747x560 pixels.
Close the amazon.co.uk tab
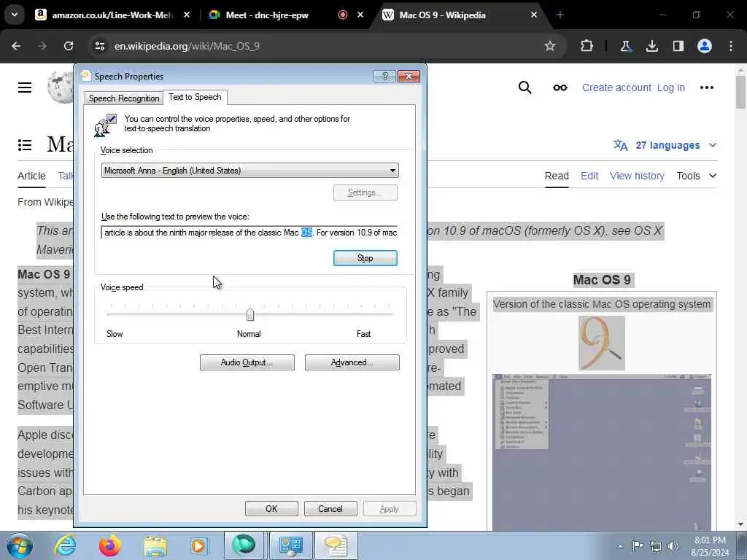[x=187, y=15]
